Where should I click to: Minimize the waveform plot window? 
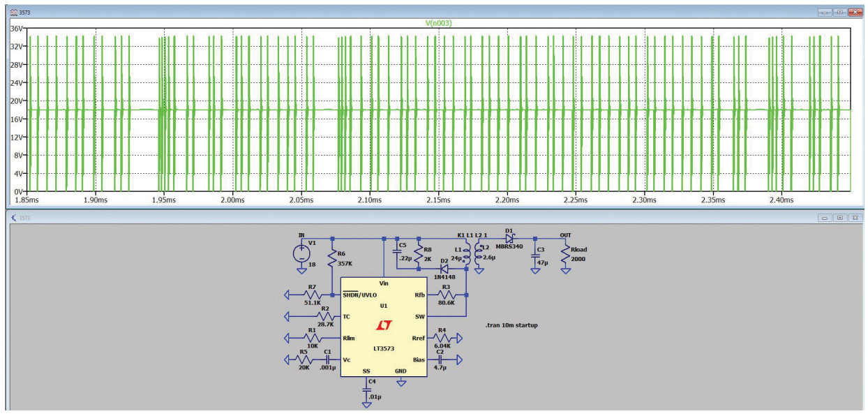coord(826,13)
